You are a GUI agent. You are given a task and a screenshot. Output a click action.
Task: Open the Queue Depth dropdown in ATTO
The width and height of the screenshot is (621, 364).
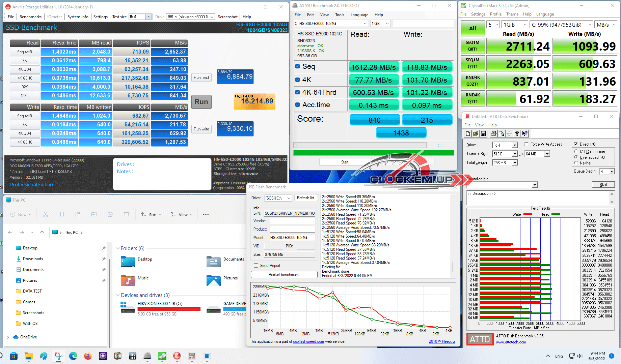point(612,172)
